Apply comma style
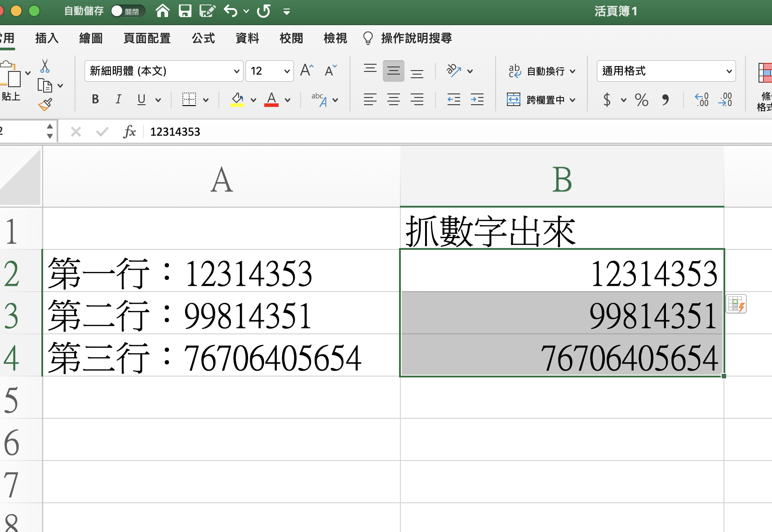Image resolution: width=772 pixels, height=532 pixels. click(x=666, y=99)
